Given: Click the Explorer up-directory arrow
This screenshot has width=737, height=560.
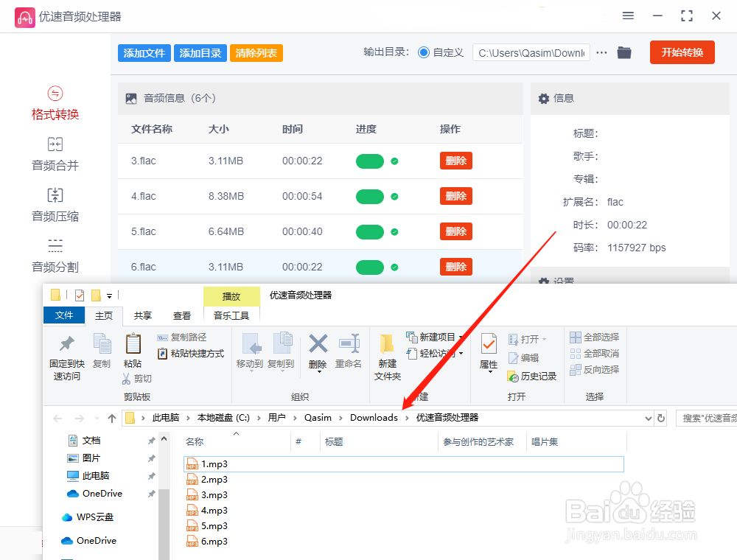Looking at the screenshot, I should (112, 418).
